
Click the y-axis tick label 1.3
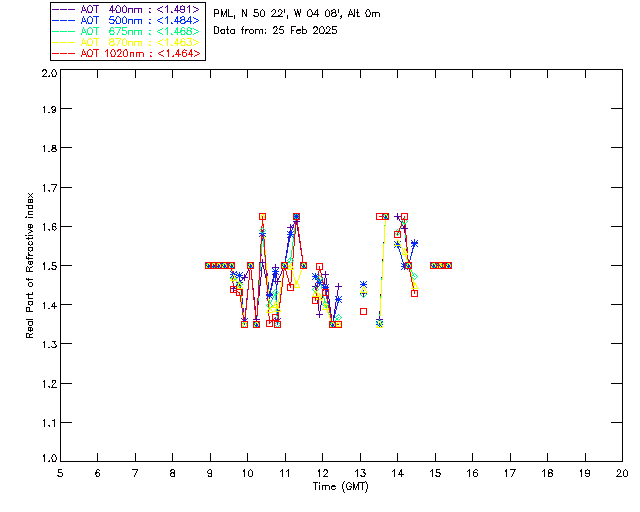(49, 345)
